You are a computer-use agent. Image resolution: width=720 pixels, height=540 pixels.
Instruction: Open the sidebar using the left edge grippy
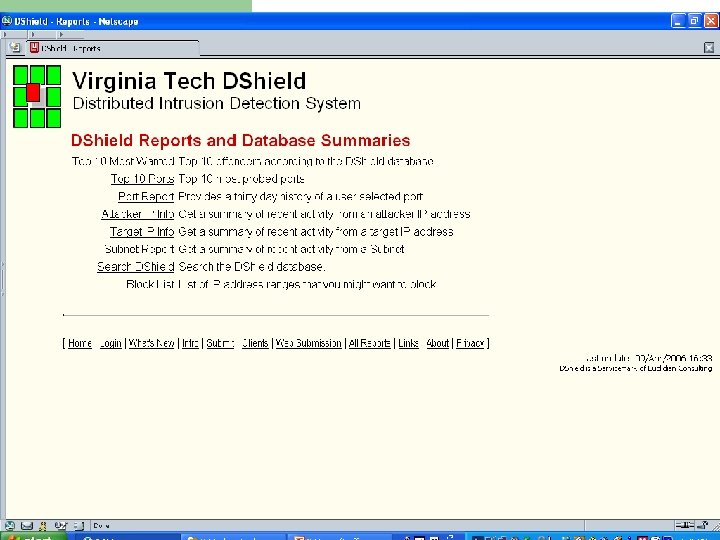[2, 278]
